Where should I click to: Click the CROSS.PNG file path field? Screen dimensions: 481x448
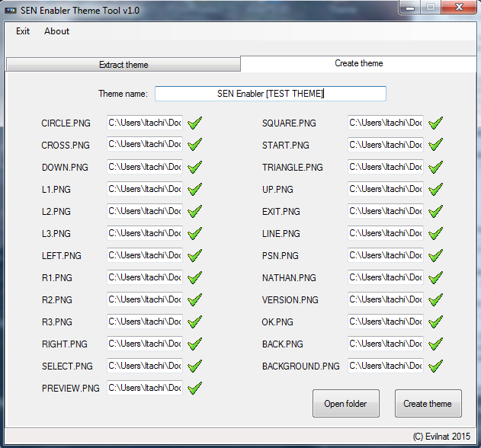[x=145, y=145]
